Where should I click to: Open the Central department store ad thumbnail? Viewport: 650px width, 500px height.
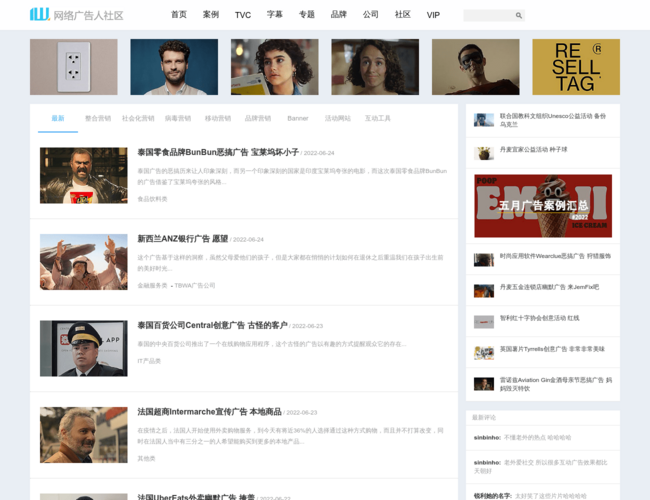[83, 348]
